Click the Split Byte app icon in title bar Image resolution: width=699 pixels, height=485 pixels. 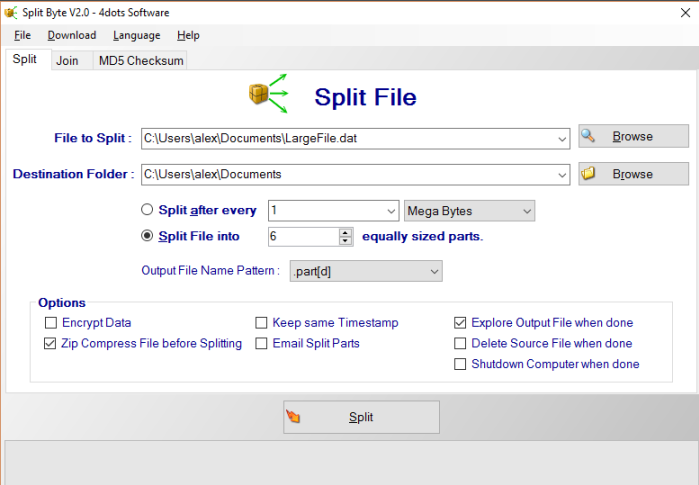10,12
